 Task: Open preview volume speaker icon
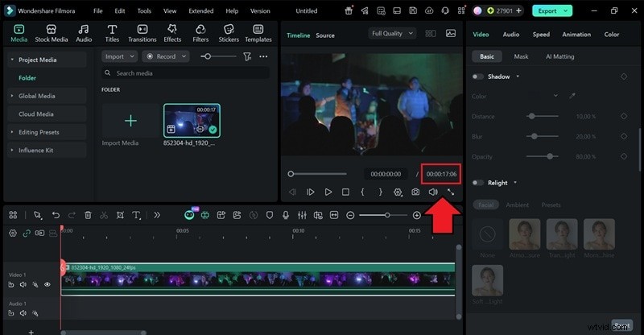coord(433,192)
